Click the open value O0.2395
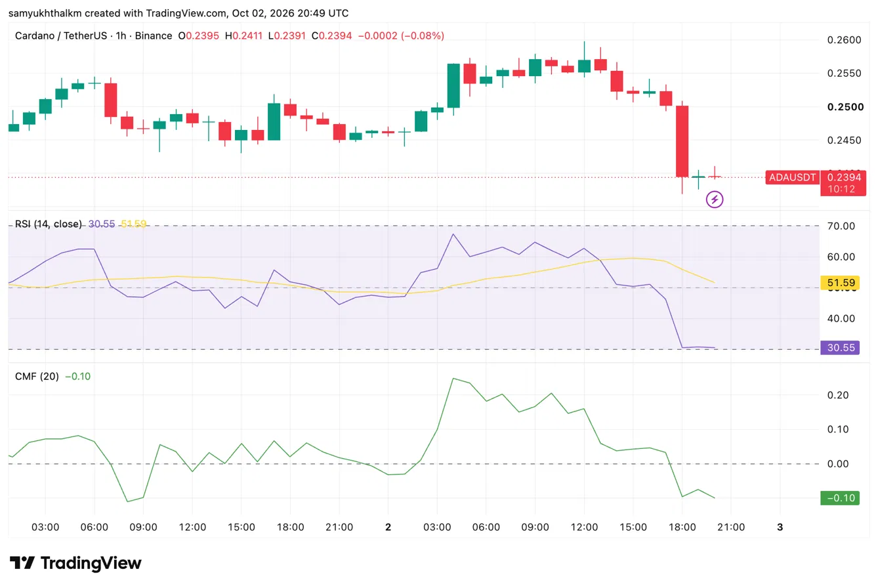The width and height of the screenshot is (878, 588). [199, 35]
